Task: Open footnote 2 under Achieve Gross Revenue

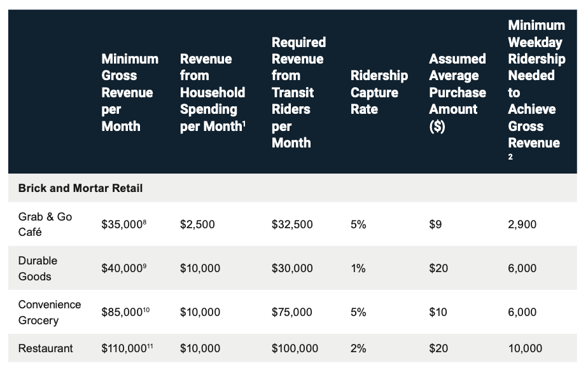Action: 510,157
